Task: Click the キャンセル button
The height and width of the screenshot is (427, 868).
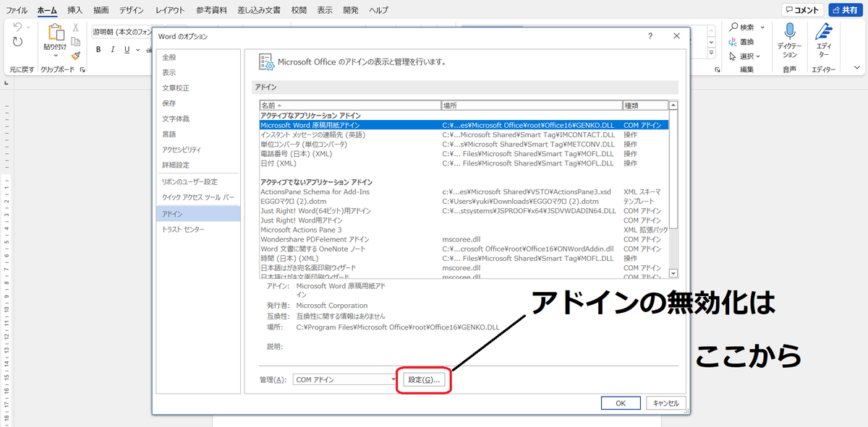Action: (665, 403)
